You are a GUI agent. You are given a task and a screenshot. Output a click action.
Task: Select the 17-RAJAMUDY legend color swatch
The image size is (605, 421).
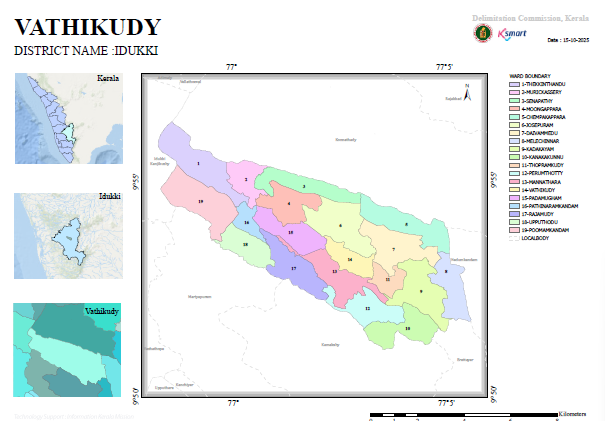point(514,214)
